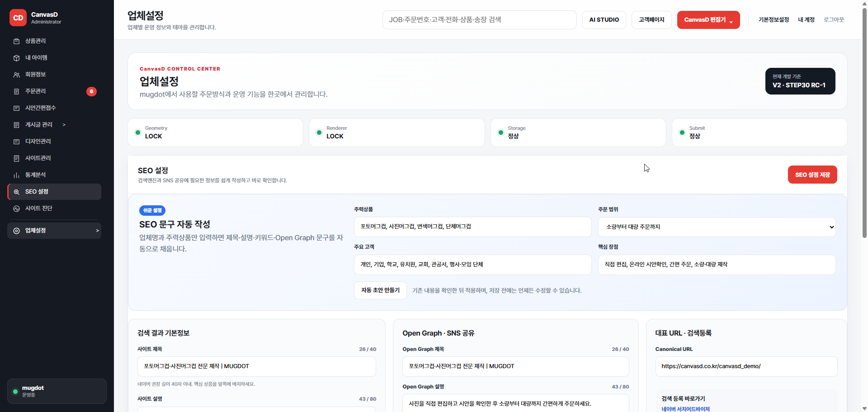Click the 업체설정 gear icon

tap(17, 231)
